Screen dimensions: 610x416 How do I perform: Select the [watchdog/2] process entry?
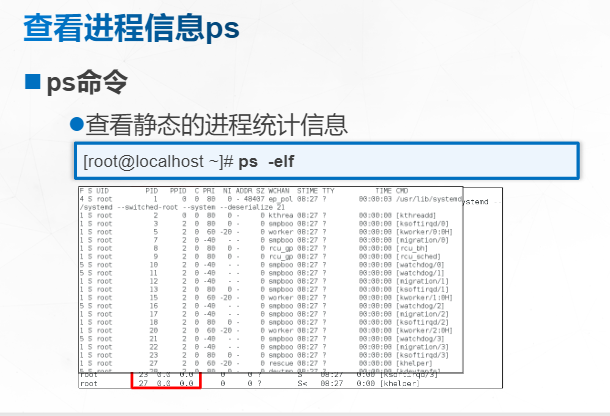[420, 306]
